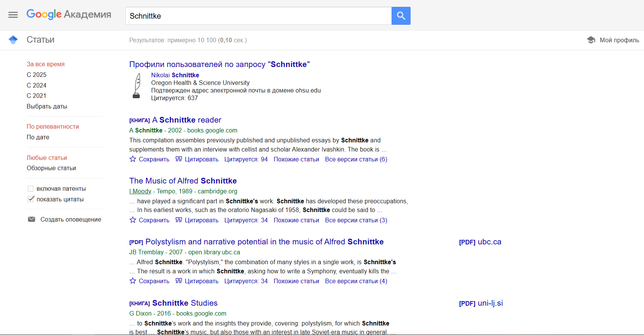Image resolution: width=644 pixels, height=335 pixels.
Task: Click the search field containing Schnittke
Action: (x=259, y=16)
